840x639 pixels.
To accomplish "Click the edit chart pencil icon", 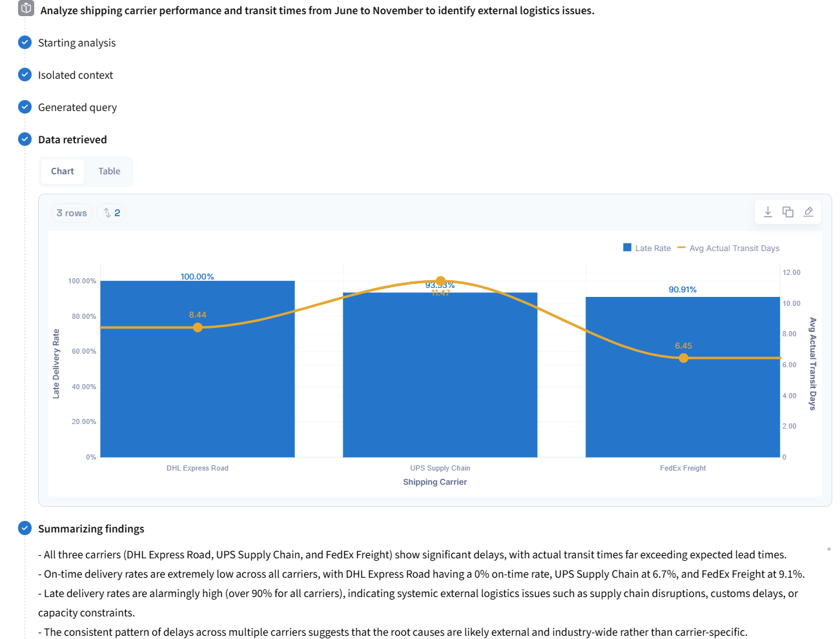I will (x=808, y=212).
